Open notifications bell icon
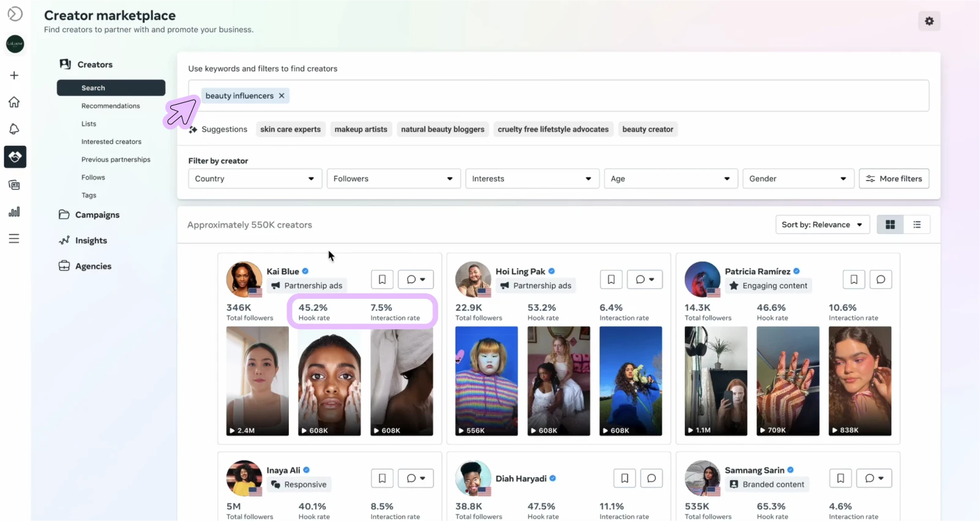Screen dimensions: 980x521 (x=14, y=129)
